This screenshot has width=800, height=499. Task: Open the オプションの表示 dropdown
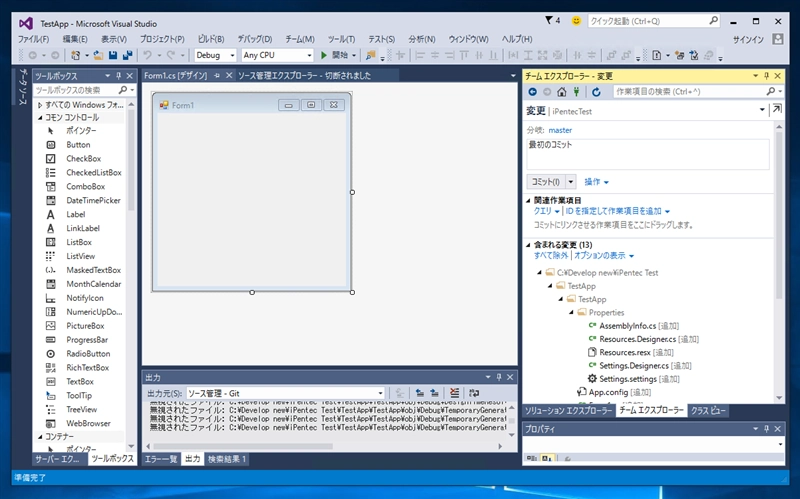pyautogui.click(x=604, y=256)
